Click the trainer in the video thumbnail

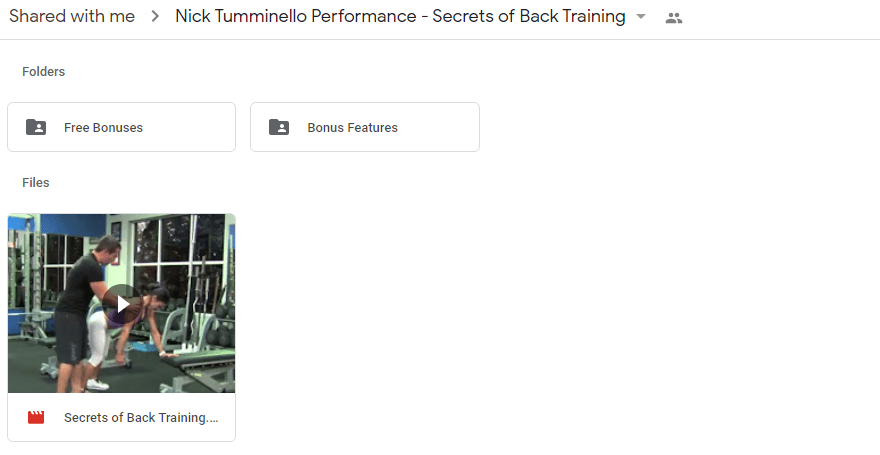click(81, 303)
